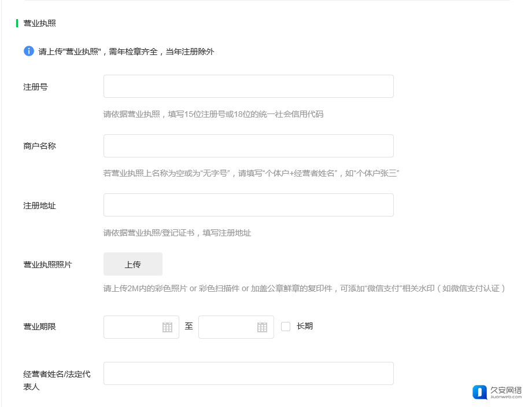Click the 注册号 field label
The height and width of the screenshot is (407, 532).
pos(35,87)
